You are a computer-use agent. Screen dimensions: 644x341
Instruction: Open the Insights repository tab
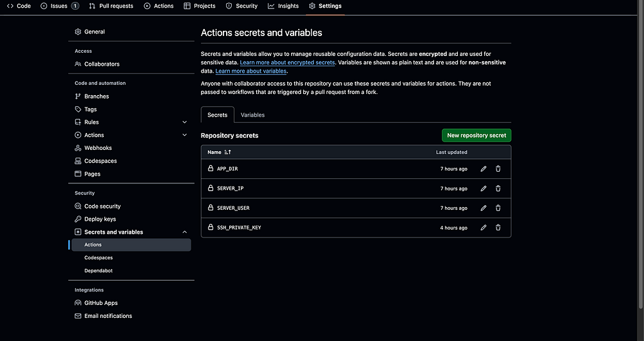click(x=283, y=6)
